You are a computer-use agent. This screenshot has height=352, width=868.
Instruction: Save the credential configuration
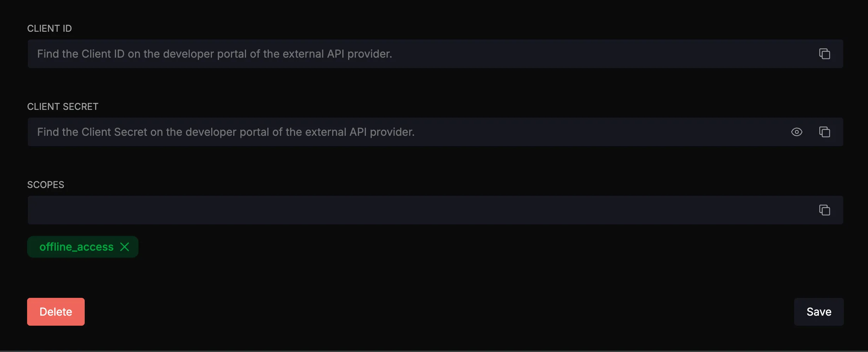[818, 311]
